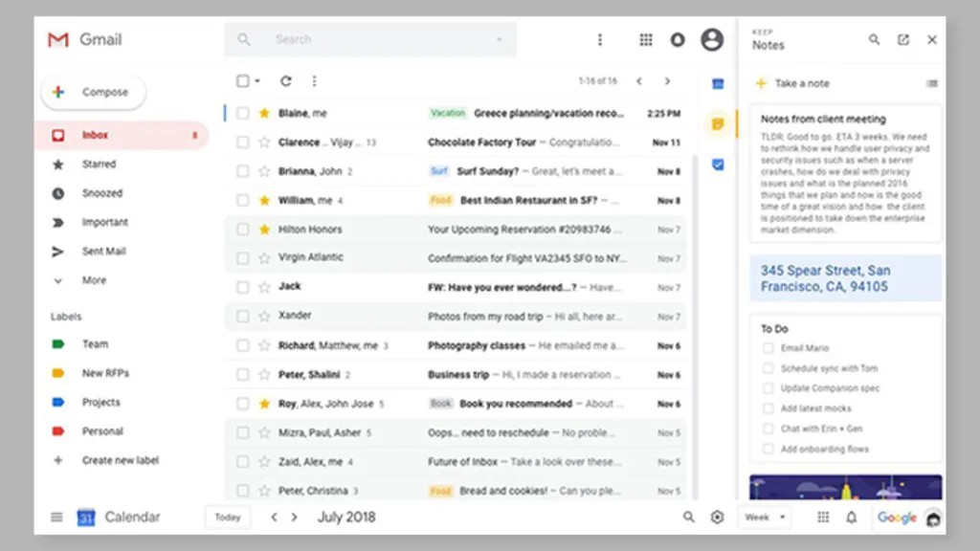This screenshot has height=551, width=980.
Task: Open Google Tasks from the side panel
Action: pyautogui.click(x=716, y=164)
